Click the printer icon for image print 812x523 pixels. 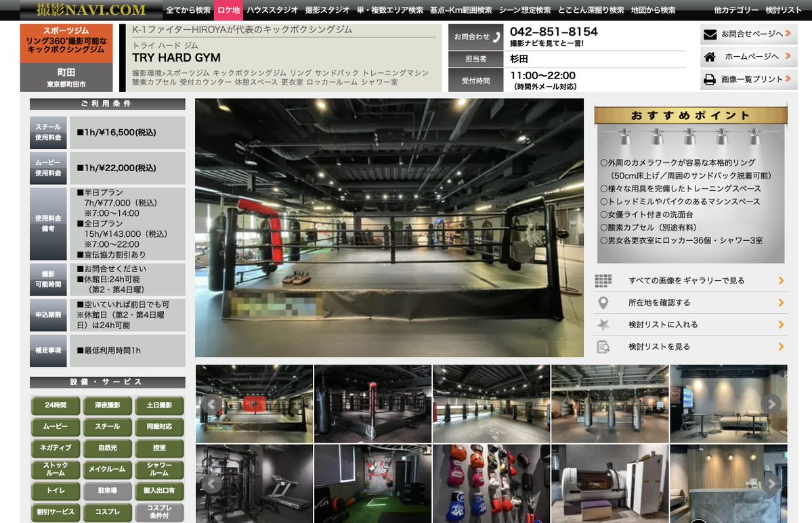pos(710,80)
